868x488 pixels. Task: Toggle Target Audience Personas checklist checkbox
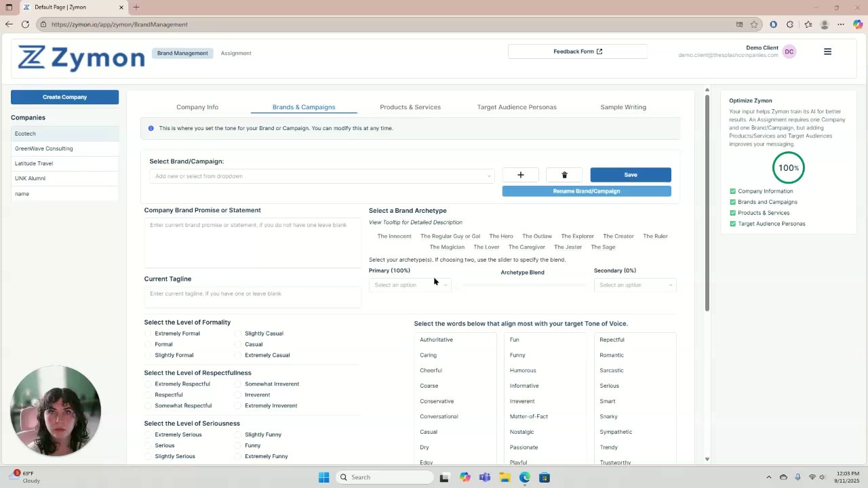click(732, 224)
